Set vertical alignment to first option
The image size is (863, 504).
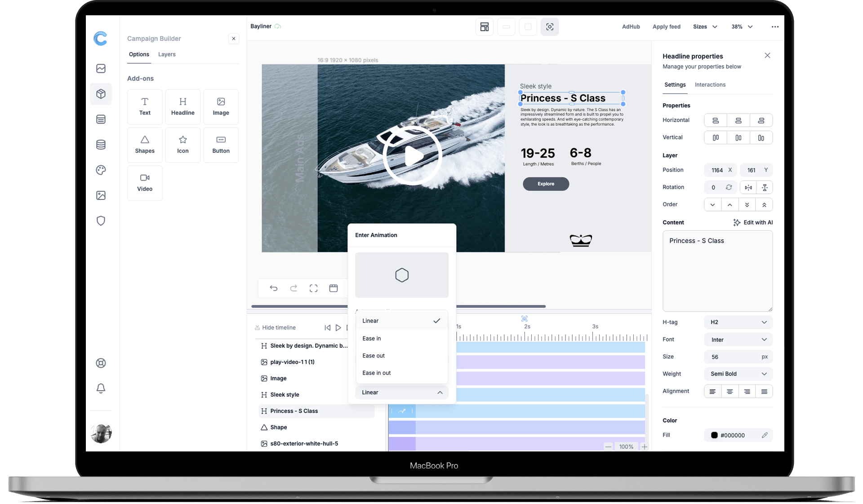(x=716, y=138)
